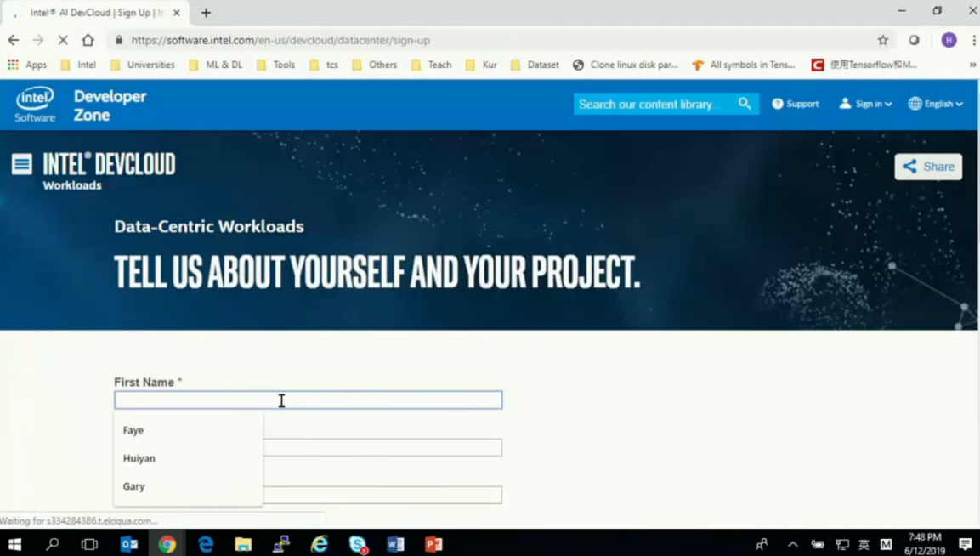
Task: Open the DevCloud hamburger menu
Action: coord(22,164)
